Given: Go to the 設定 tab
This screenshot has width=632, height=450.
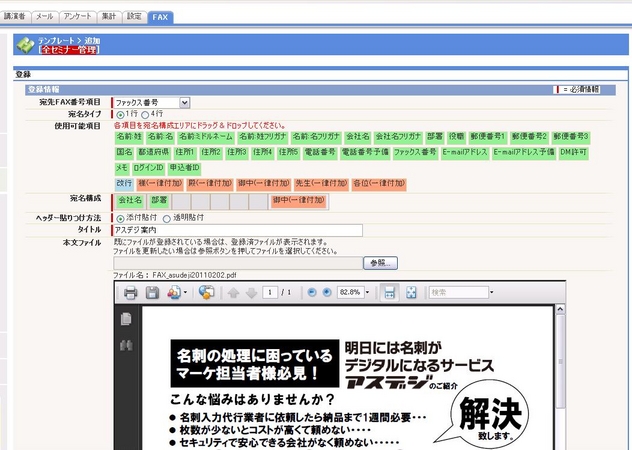Looking at the screenshot, I should point(134,17).
